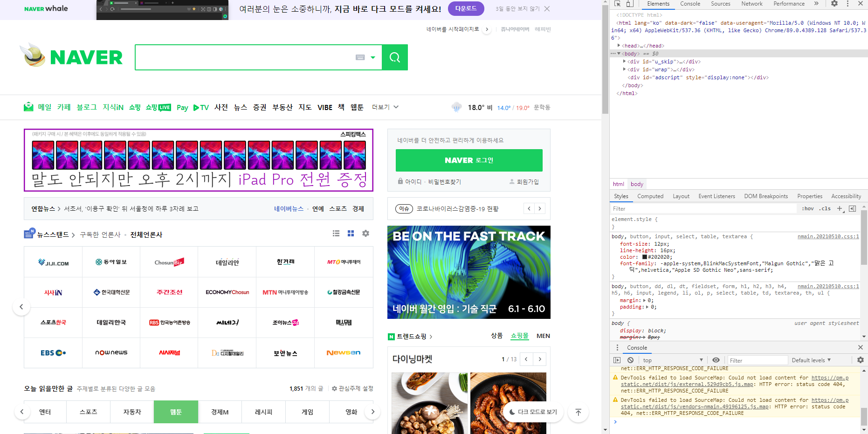Screen dimensions: 868x434
Task: Select the 쇼핑몰 trend shopping tab
Action: pos(520,336)
